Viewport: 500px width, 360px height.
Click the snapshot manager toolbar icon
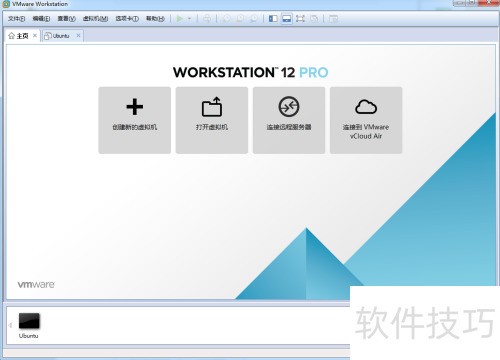tap(254, 19)
